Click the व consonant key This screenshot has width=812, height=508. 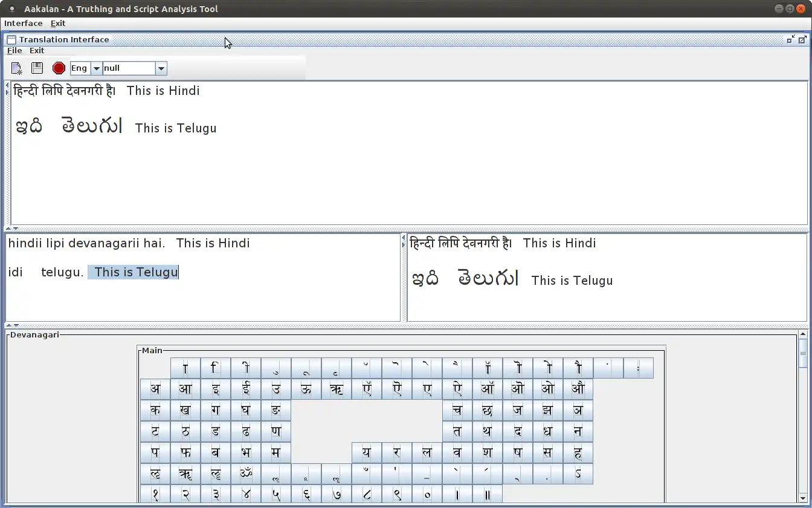(x=457, y=453)
